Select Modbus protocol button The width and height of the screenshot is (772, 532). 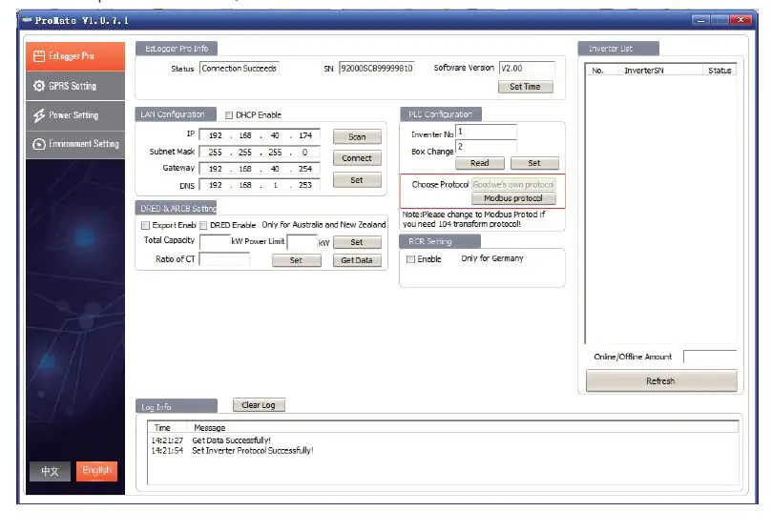coord(513,198)
